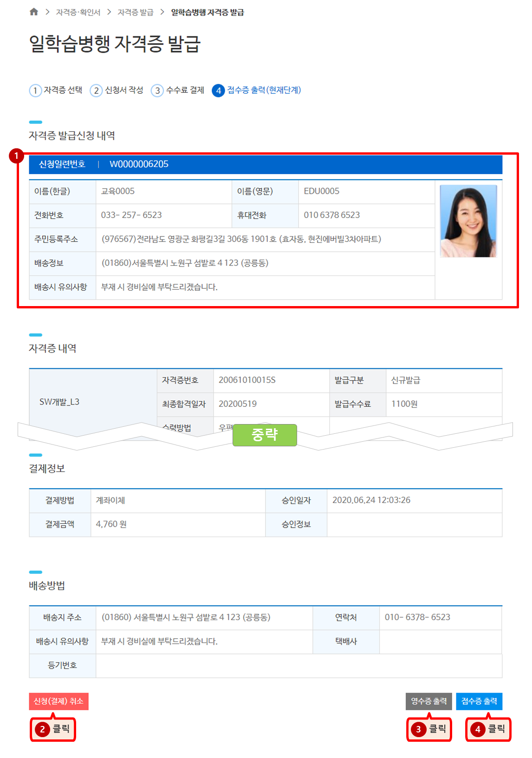Select 배송지 주소 value in the 배송방법 table

click(186, 617)
